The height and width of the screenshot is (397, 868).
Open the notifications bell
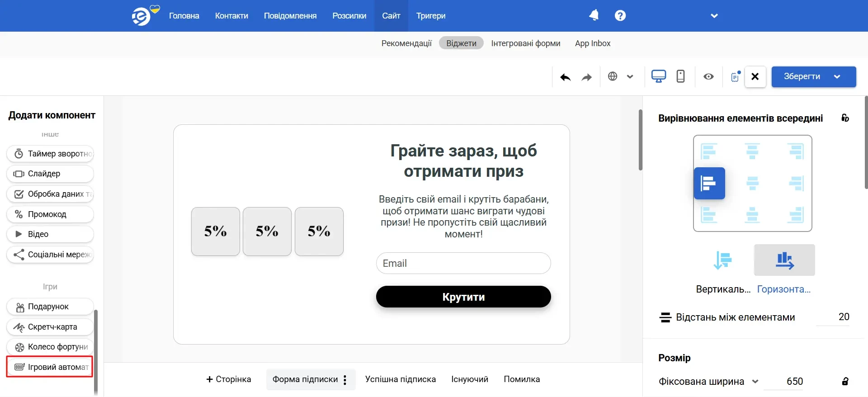pos(594,15)
